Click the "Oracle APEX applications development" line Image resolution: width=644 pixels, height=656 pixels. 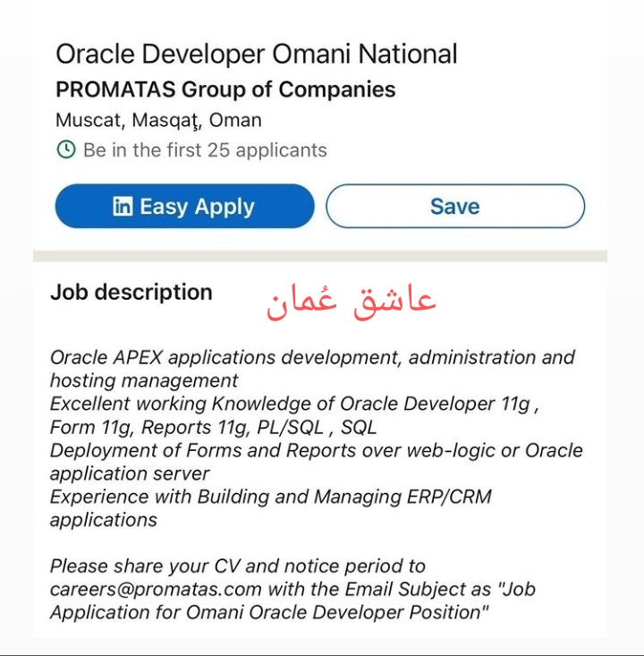coord(312,357)
